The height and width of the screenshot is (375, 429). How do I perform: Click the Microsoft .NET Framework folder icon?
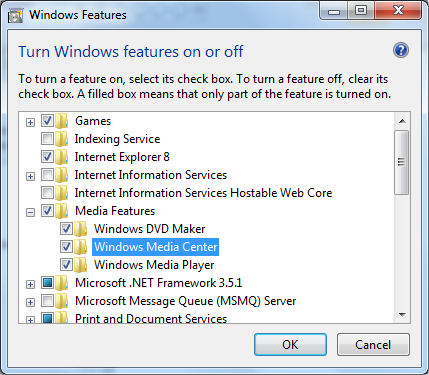tap(62, 283)
